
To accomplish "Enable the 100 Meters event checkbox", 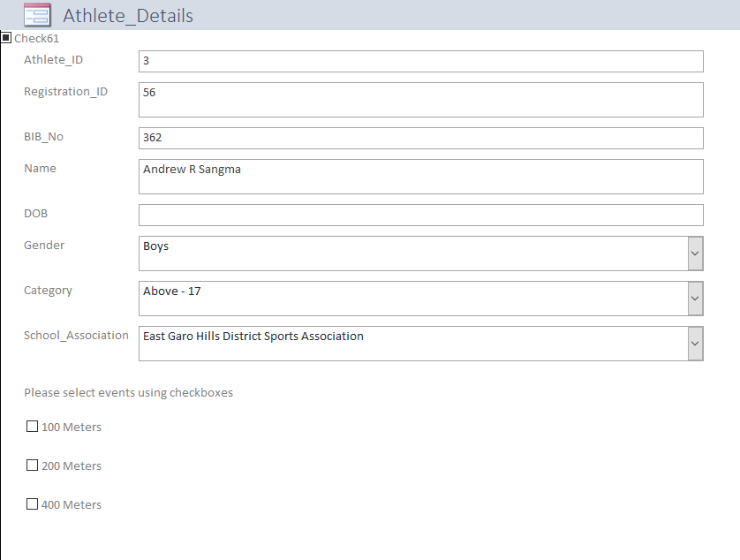I will (x=33, y=427).
